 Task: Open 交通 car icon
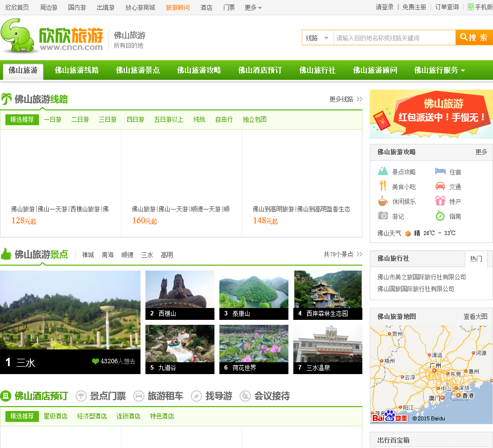(440, 186)
